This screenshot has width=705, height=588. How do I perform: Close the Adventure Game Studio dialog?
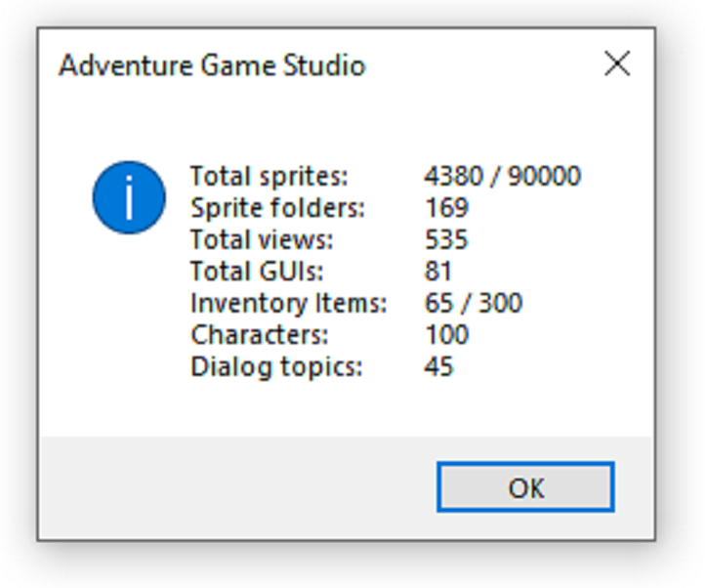click(617, 65)
